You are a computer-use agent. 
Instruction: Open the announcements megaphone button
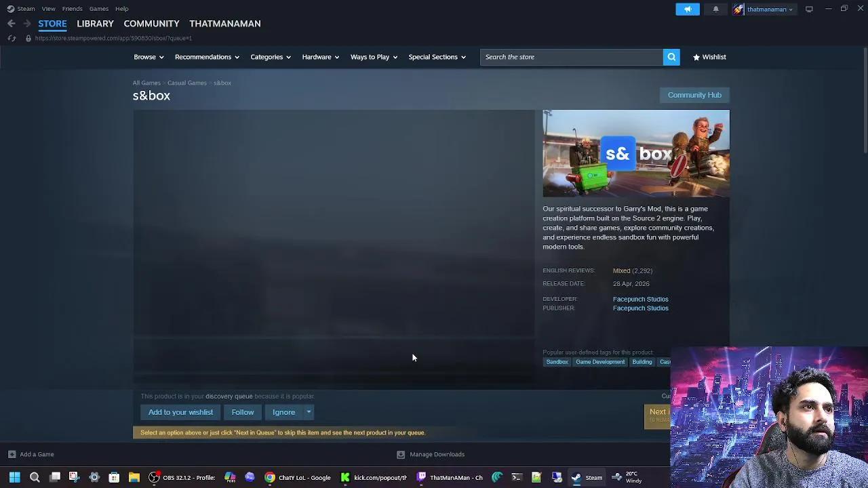[688, 9]
